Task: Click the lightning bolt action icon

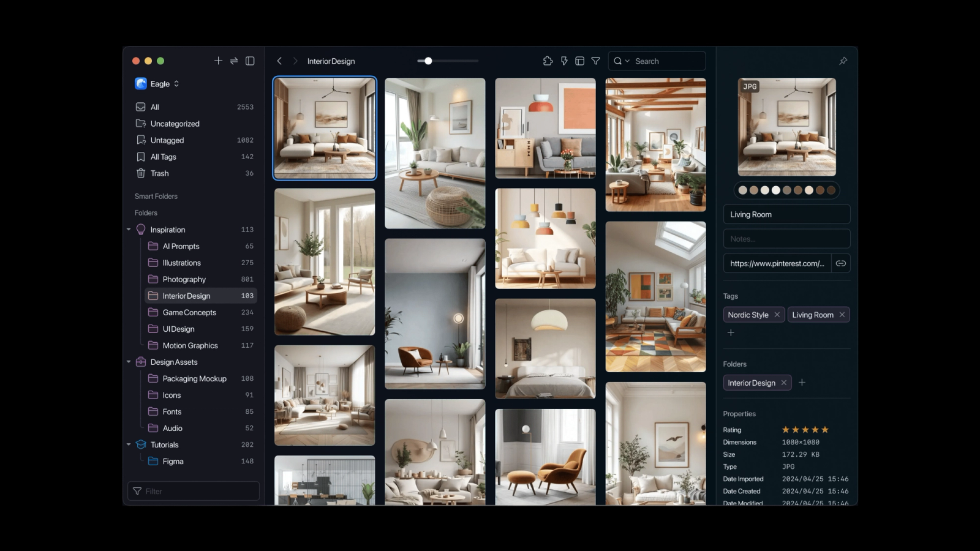Action: coord(564,61)
